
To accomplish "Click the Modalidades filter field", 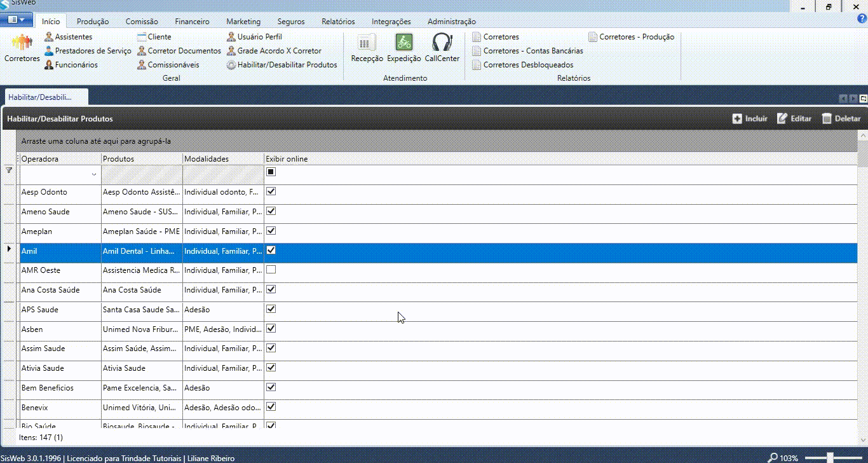I will pyautogui.click(x=223, y=175).
